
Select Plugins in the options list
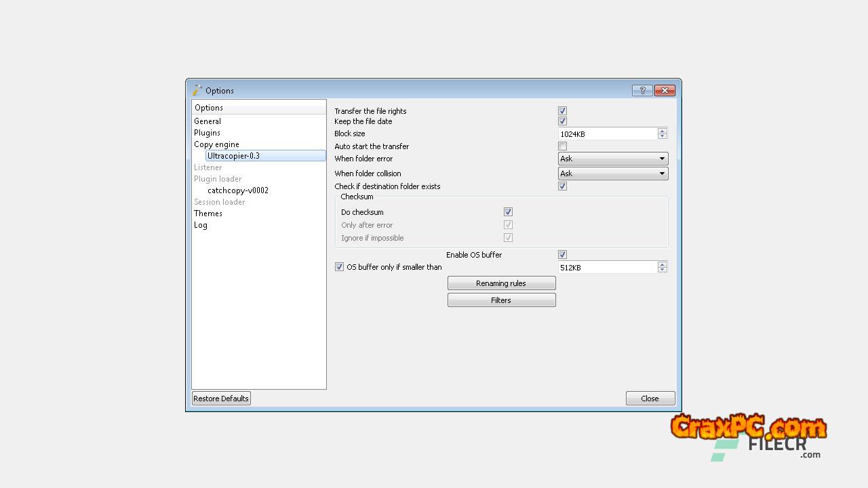(x=207, y=133)
